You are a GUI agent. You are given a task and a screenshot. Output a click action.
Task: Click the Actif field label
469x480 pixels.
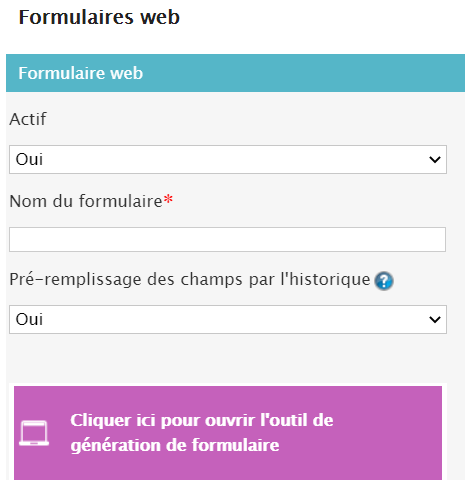(x=28, y=119)
